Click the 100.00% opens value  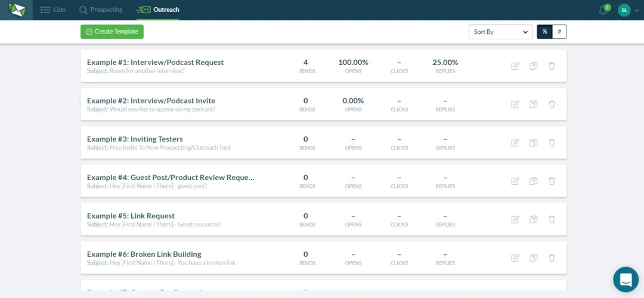tap(353, 63)
